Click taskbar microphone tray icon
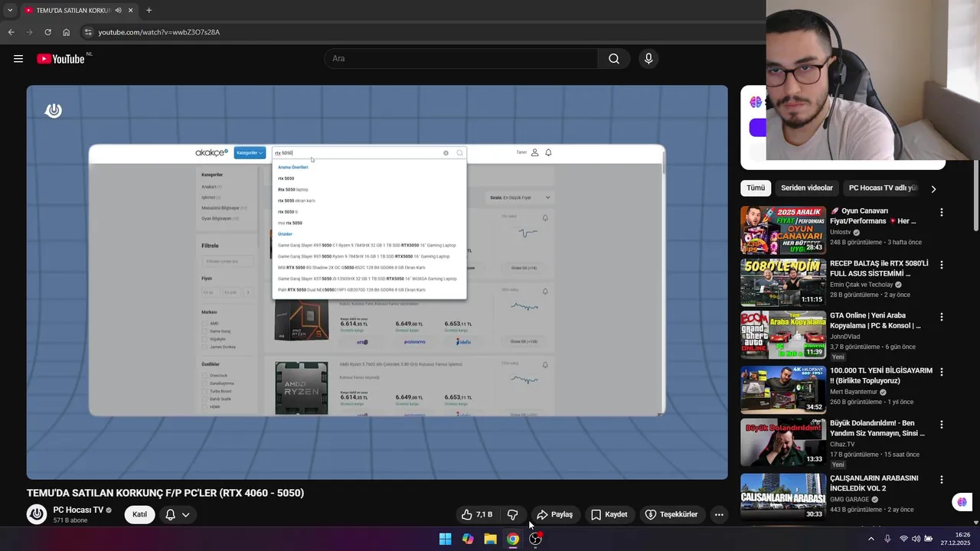This screenshot has height=551, width=980. [887, 539]
